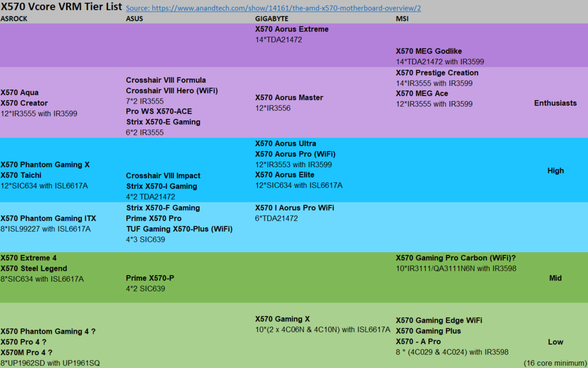
Task: Select the title 'X570 Vcore VRM Tier List'
Action: 61,7
